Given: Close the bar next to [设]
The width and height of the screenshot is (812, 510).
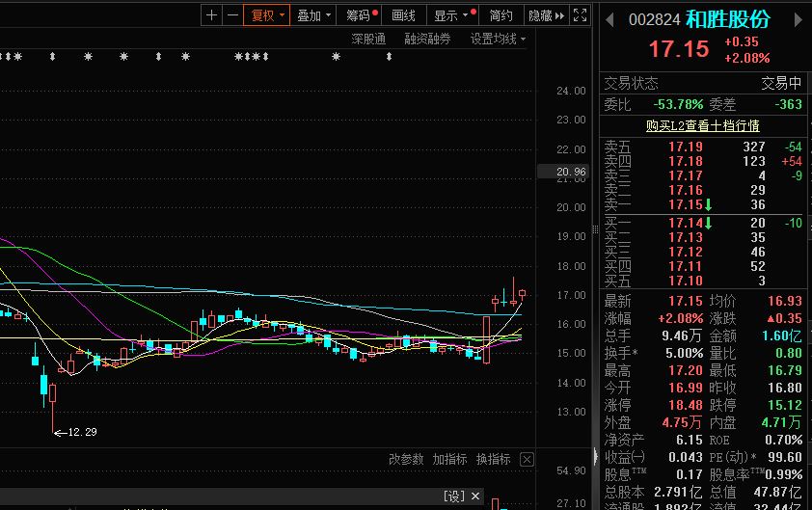Looking at the screenshot, I should 475,496.
